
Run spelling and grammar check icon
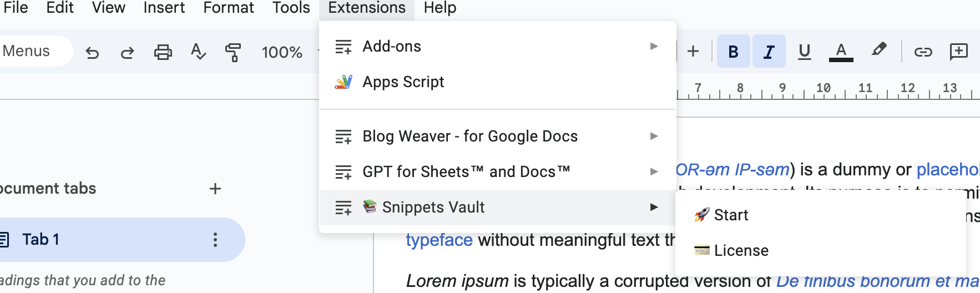point(198,52)
